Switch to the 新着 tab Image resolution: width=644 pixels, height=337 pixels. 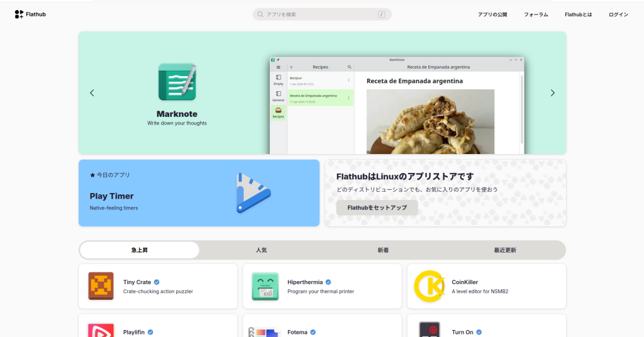pyautogui.click(x=383, y=250)
